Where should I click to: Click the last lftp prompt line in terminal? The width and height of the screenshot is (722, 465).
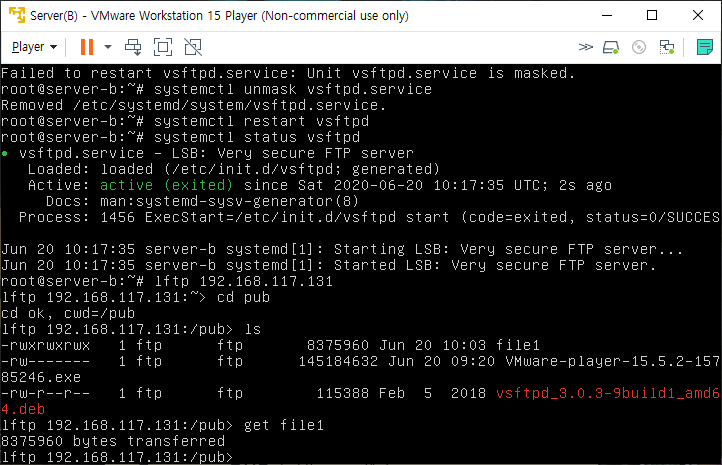(x=120, y=457)
